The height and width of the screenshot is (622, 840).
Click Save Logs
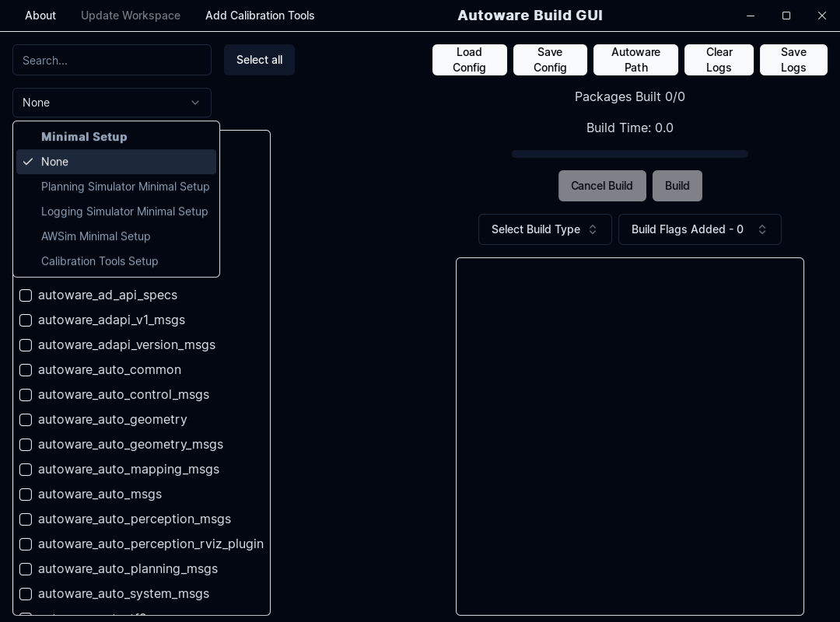(x=793, y=60)
